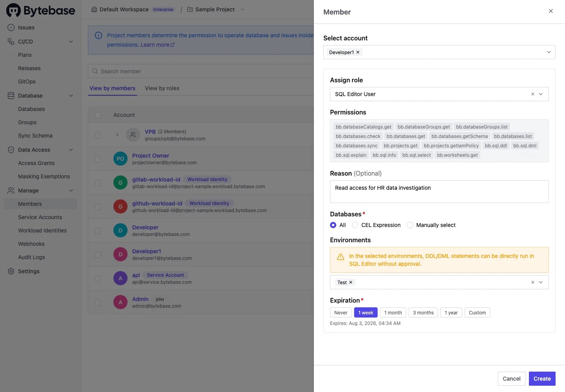Open Service Accounts in the sidebar
This screenshot has height=392, width=565.
coord(40,217)
